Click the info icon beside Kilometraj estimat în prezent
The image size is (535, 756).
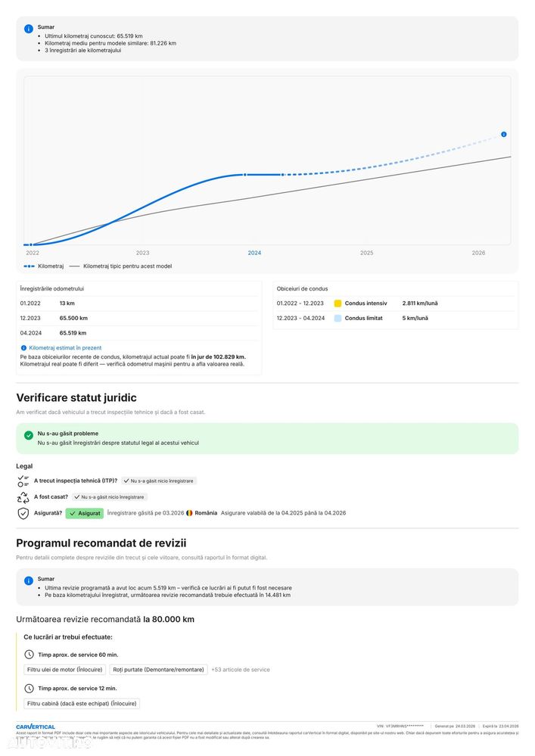[23, 347]
